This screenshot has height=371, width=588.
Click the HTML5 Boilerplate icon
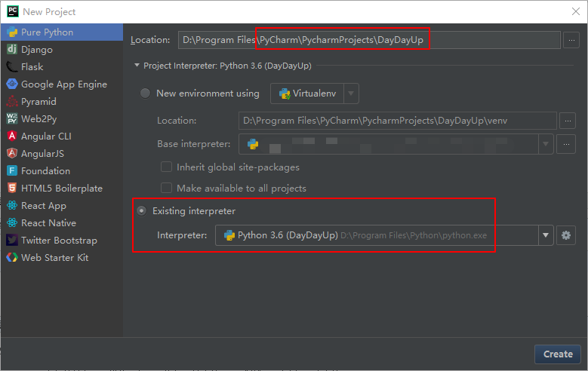click(12, 188)
